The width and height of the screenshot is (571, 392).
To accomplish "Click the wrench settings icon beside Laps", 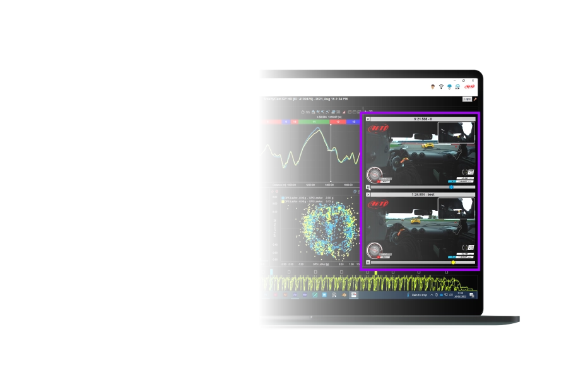I will click(x=475, y=99).
